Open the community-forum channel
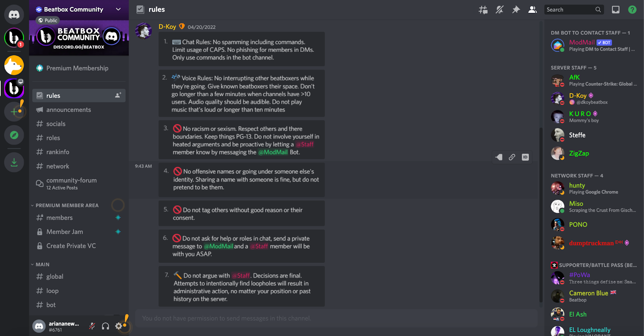Image resolution: width=644 pixels, height=336 pixels. 71,180
